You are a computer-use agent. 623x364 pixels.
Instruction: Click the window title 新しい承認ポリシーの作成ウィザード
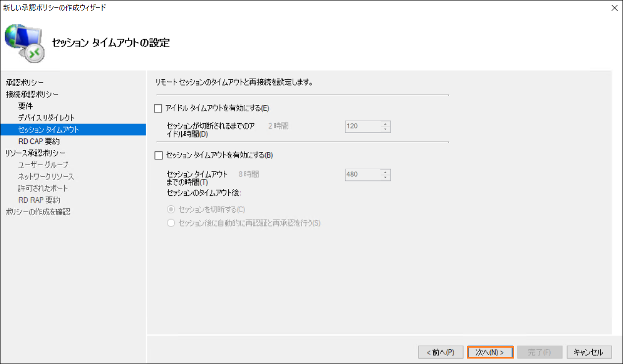click(x=54, y=7)
